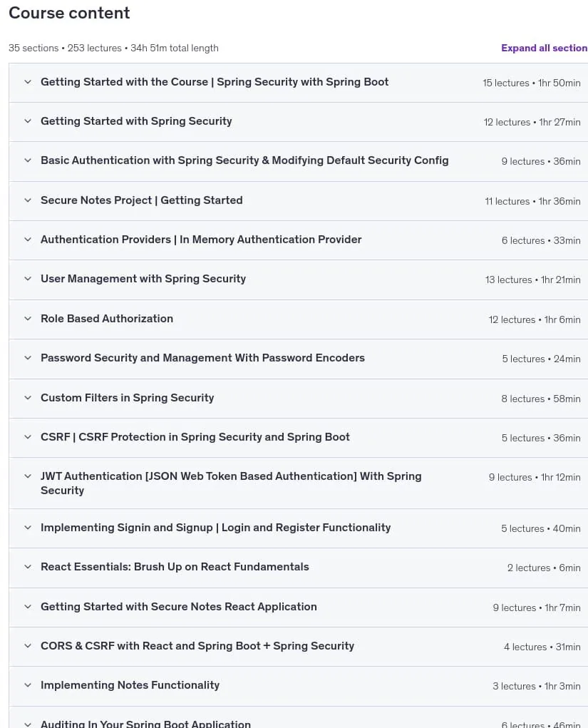This screenshot has height=728, width=588.
Task: Click the Password Security section title text
Action: (202, 358)
